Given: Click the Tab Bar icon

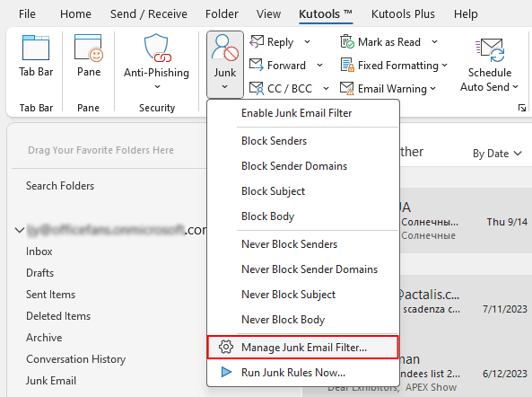Looking at the screenshot, I should [x=36, y=48].
